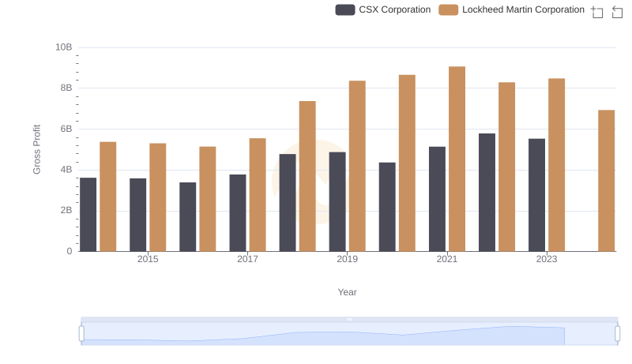Click the top grip bar of the zoom slider
Viewport: 632px width, 364px height.
[349, 319]
